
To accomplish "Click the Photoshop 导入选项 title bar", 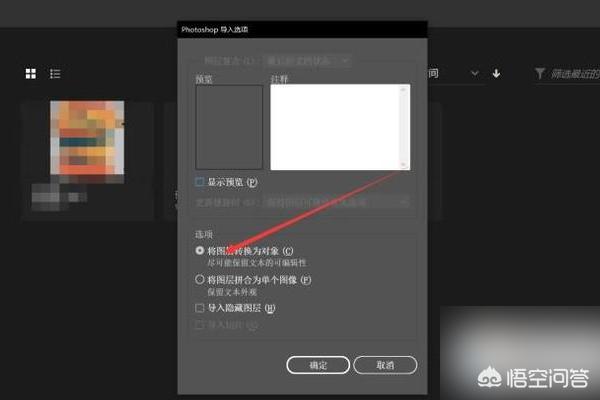I will 300,31.
